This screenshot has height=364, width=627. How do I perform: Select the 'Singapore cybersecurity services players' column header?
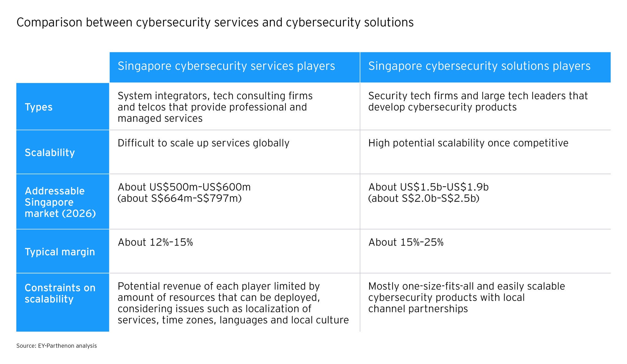tap(226, 66)
